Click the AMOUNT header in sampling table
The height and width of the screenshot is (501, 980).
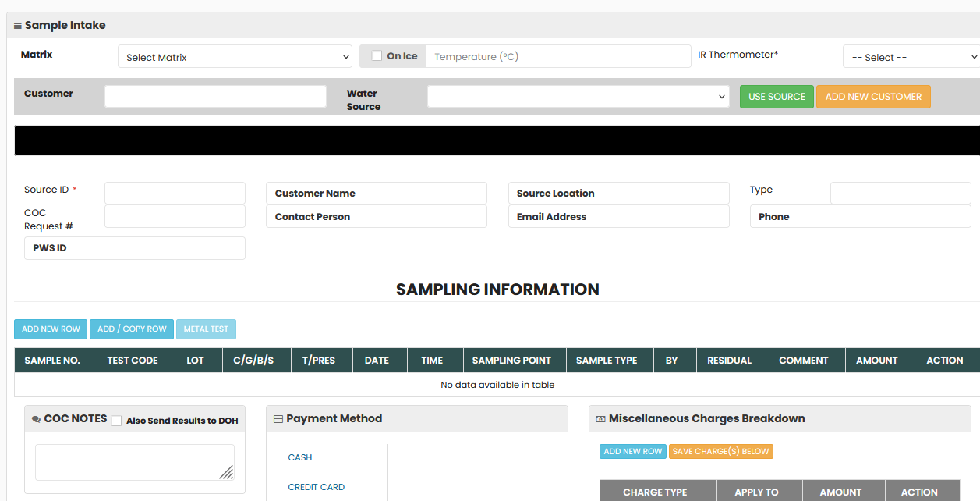click(879, 360)
